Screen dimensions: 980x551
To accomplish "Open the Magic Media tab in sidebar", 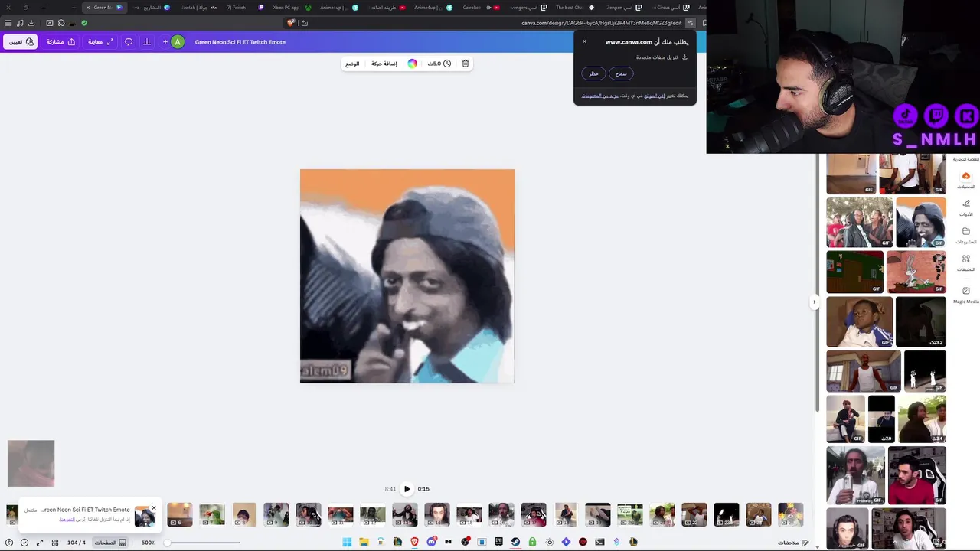I will point(966,295).
